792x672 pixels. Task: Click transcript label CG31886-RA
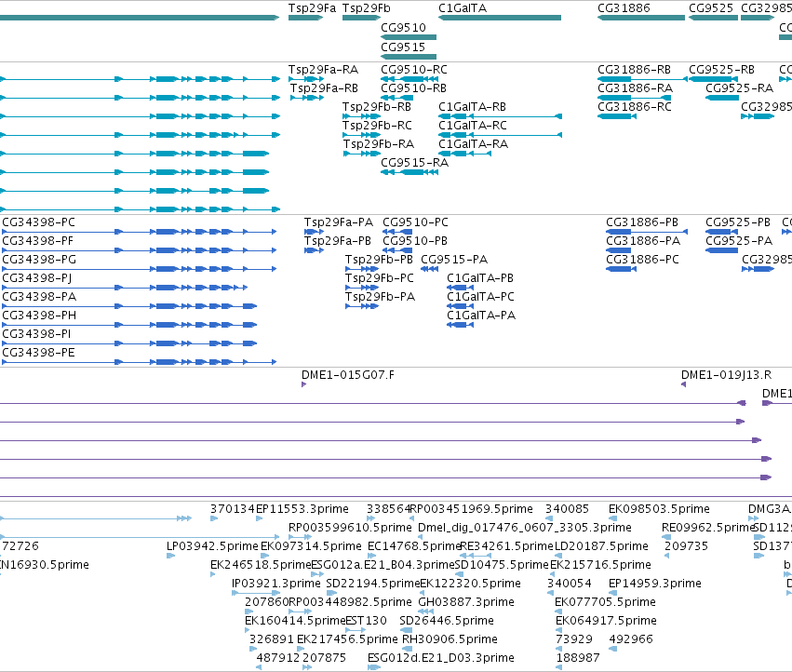(x=636, y=87)
